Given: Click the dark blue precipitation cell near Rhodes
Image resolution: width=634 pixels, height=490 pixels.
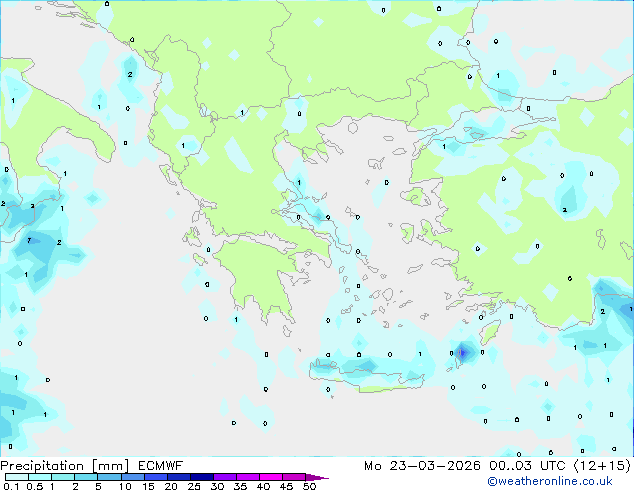Looking at the screenshot, I should pyautogui.click(x=462, y=353).
